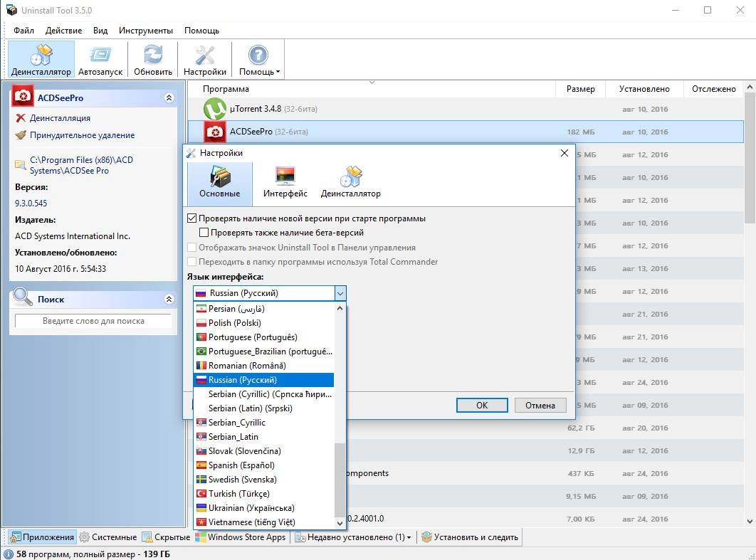
Task: Click the broom icon for Принудительное удаление
Action: (x=20, y=135)
